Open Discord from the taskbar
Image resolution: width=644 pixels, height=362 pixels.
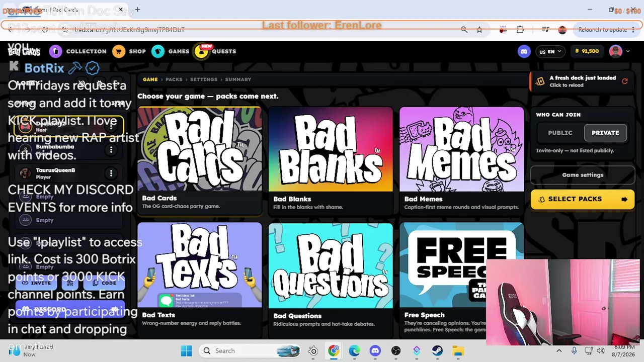click(x=375, y=350)
